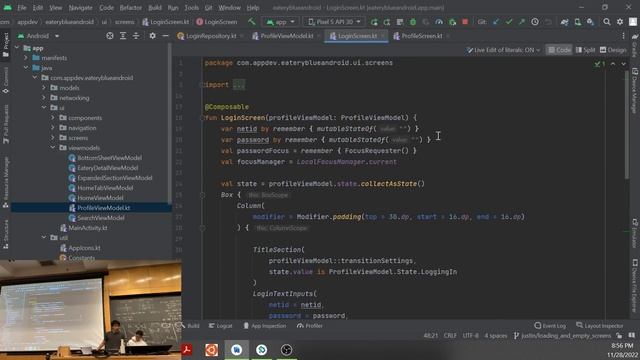Image resolution: width=640 pixels, height=360 pixels.
Task: Open the Profiler tool window
Action: pyautogui.click(x=310, y=326)
